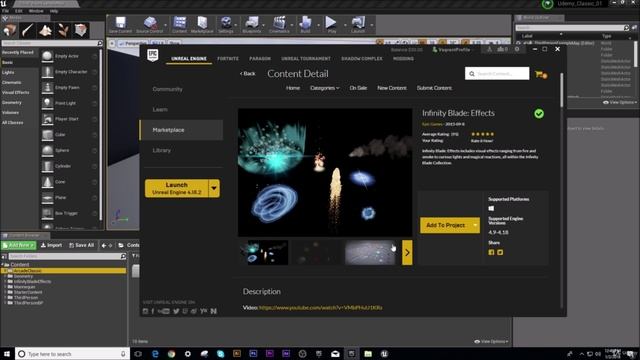Click the Play button in editor toolbar
The width and height of the screenshot is (640, 360).
tap(332, 24)
